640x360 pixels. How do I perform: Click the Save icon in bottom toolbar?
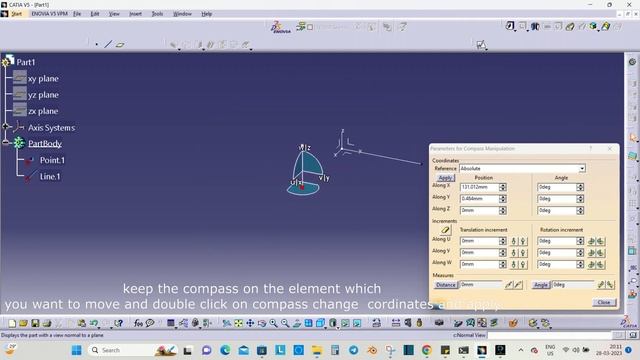[x=35, y=323]
